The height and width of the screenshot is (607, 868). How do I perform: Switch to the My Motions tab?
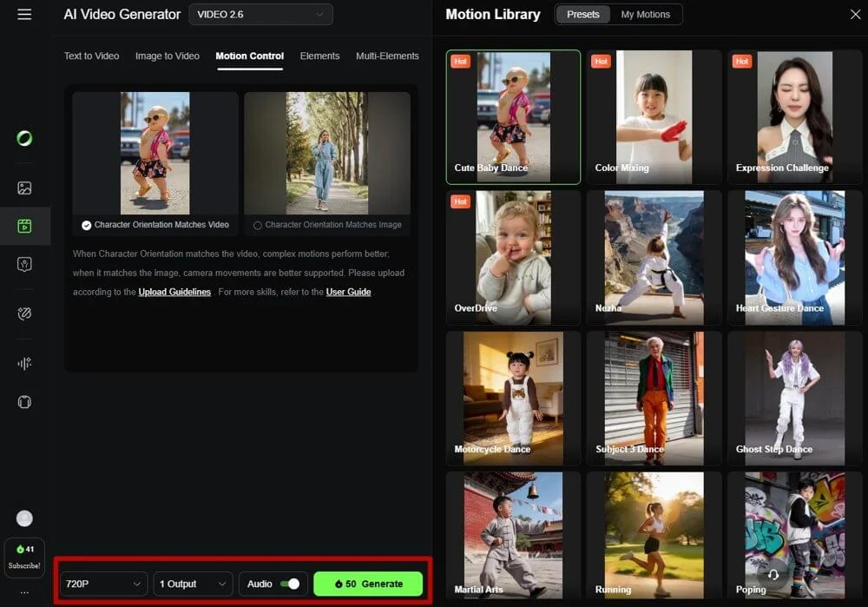(x=645, y=15)
